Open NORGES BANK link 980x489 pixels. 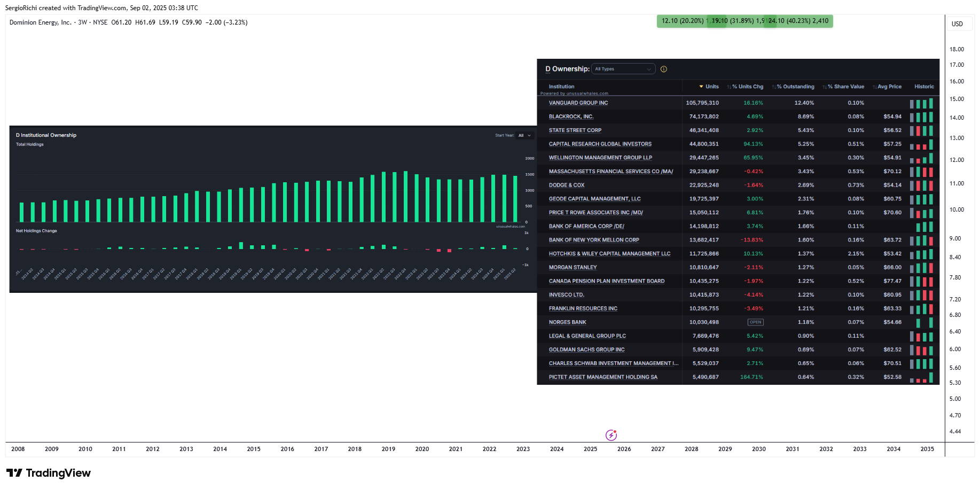[x=568, y=322]
